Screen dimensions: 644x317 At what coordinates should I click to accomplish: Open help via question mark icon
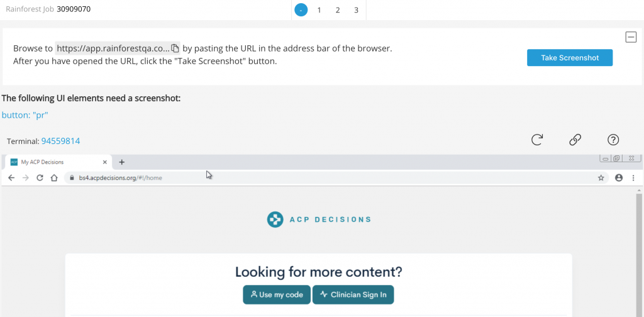[613, 140]
